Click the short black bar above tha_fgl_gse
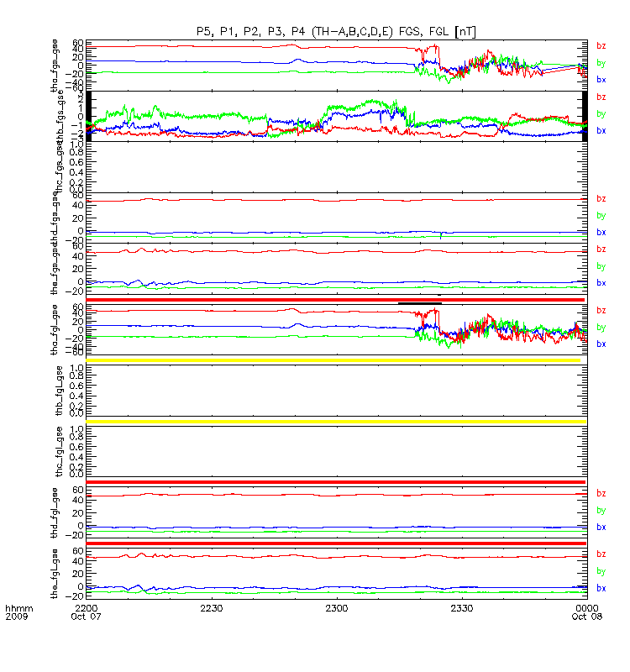Viewport: 630px width, 672px height. coord(420,303)
